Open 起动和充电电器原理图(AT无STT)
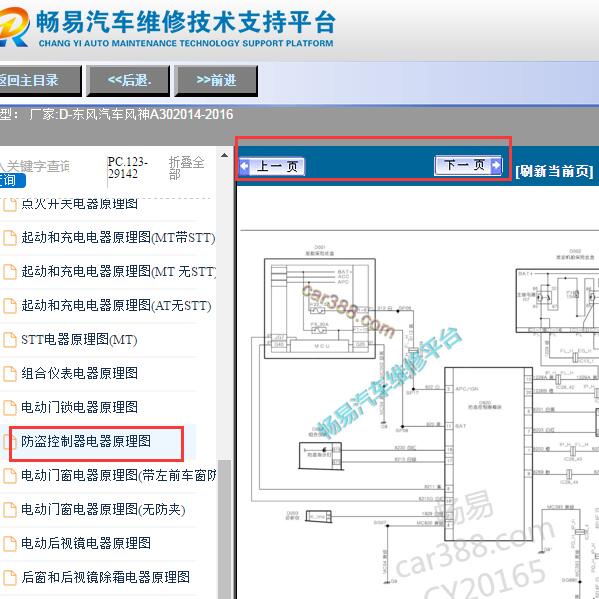This screenshot has width=599, height=599. click(116, 306)
